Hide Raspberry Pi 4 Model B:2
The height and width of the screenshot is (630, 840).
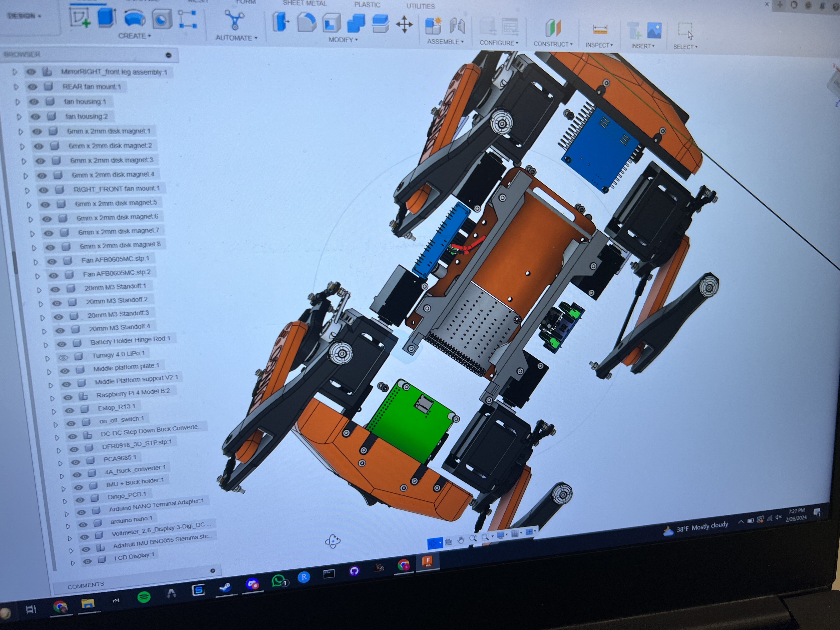(68, 397)
